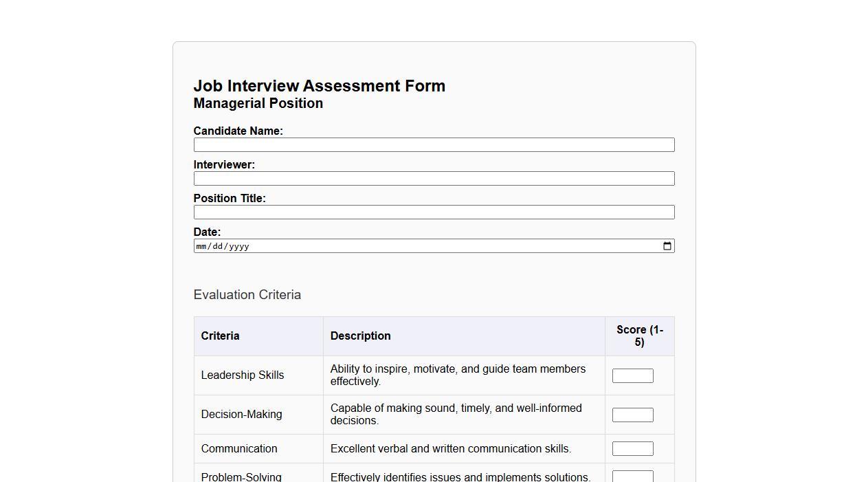Click the Interviewer text field
868x482 pixels.
[x=434, y=178]
